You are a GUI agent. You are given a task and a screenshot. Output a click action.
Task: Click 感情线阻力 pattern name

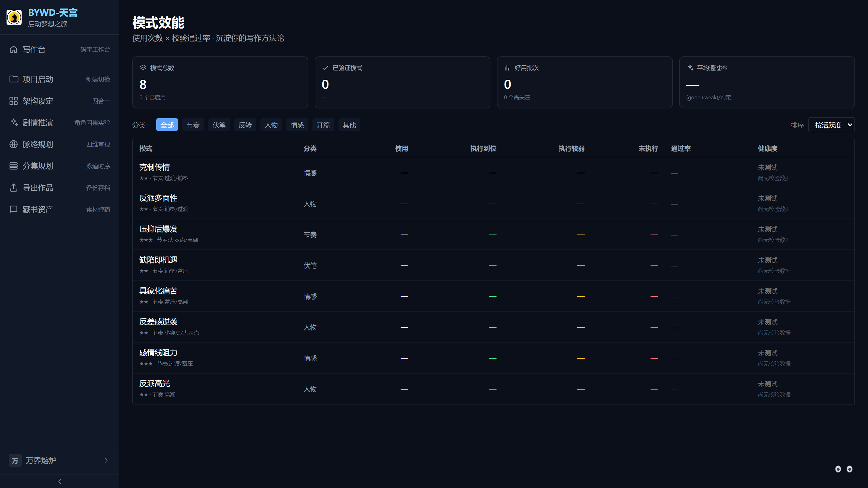click(158, 353)
